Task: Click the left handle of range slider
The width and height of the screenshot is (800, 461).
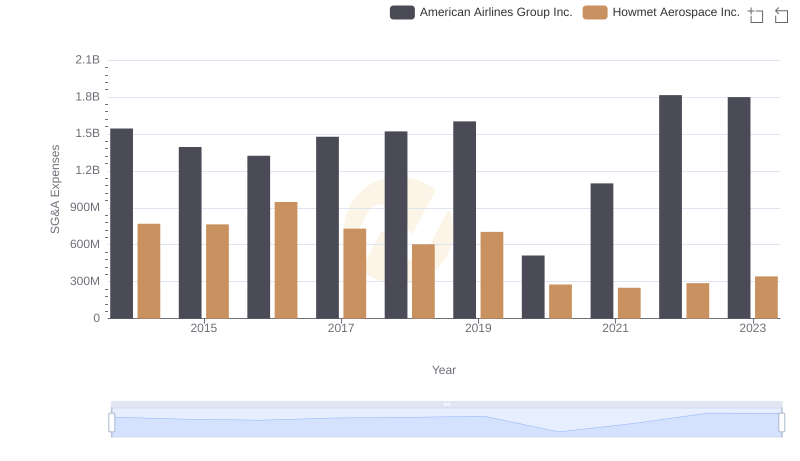Action: (112, 423)
